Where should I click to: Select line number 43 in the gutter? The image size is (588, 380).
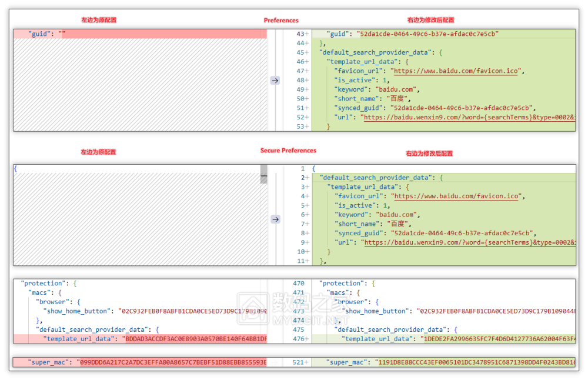click(300, 34)
